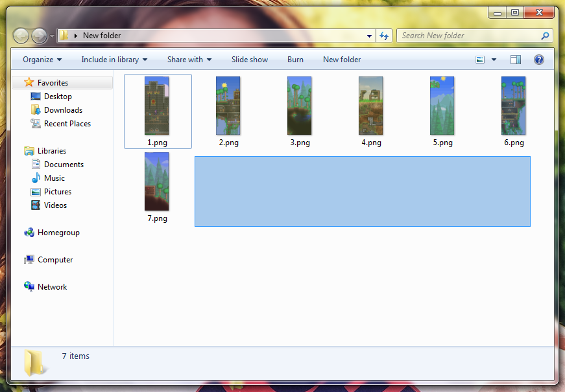Select Computer in navigation pane
Viewport: 565px width, 392px height.
[55, 260]
